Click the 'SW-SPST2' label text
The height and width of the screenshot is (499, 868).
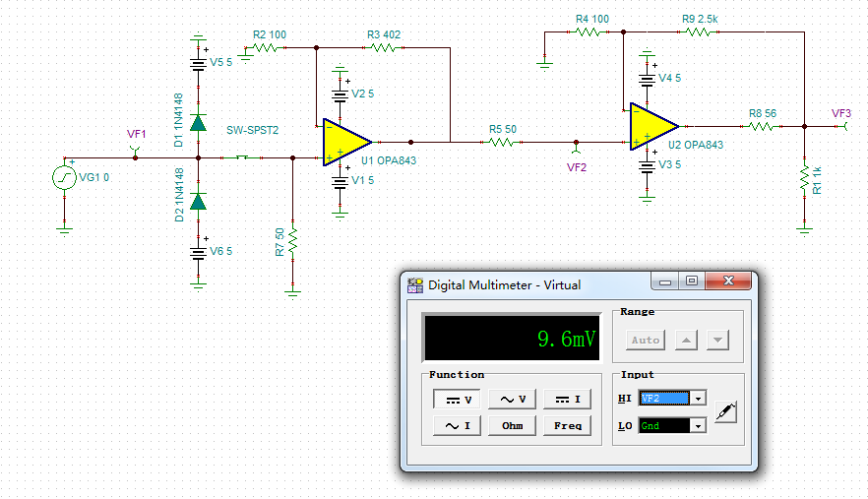[252, 130]
